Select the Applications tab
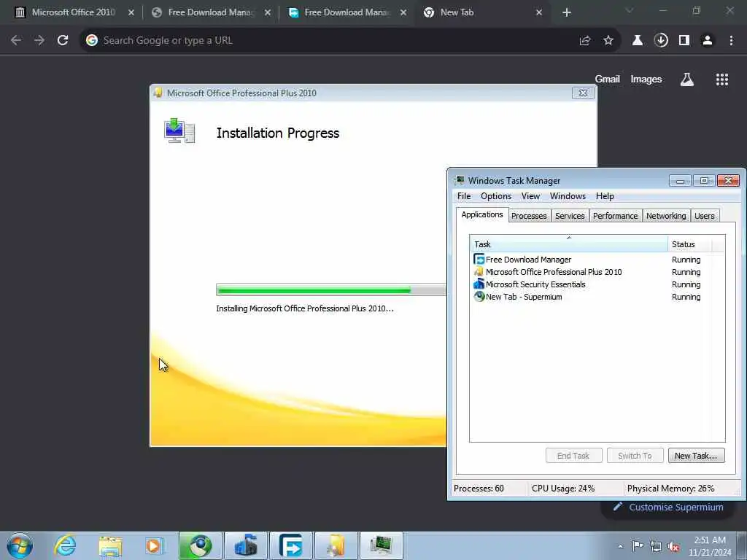Viewport: 747px width, 560px height. tap(481, 215)
